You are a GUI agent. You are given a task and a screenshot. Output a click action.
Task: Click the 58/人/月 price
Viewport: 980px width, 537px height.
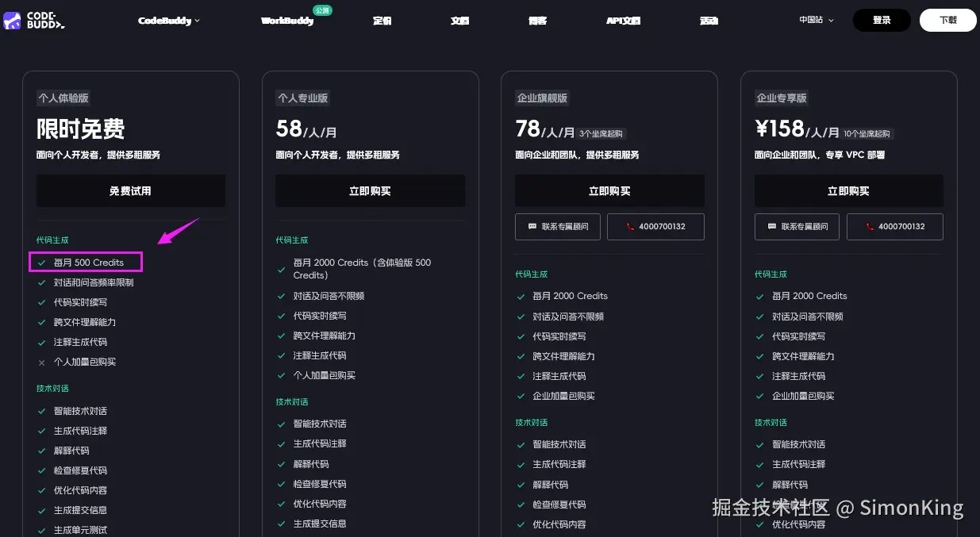click(x=306, y=129)
